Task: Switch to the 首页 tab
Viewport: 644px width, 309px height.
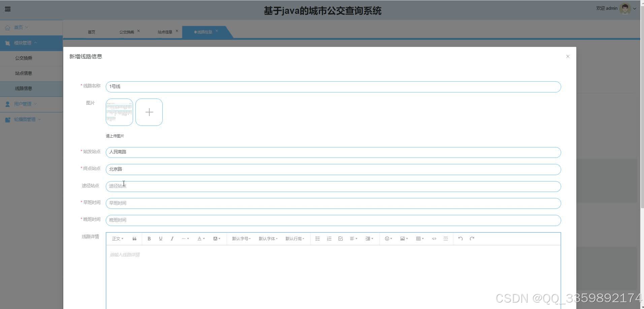Action: (x=92, y=32)
